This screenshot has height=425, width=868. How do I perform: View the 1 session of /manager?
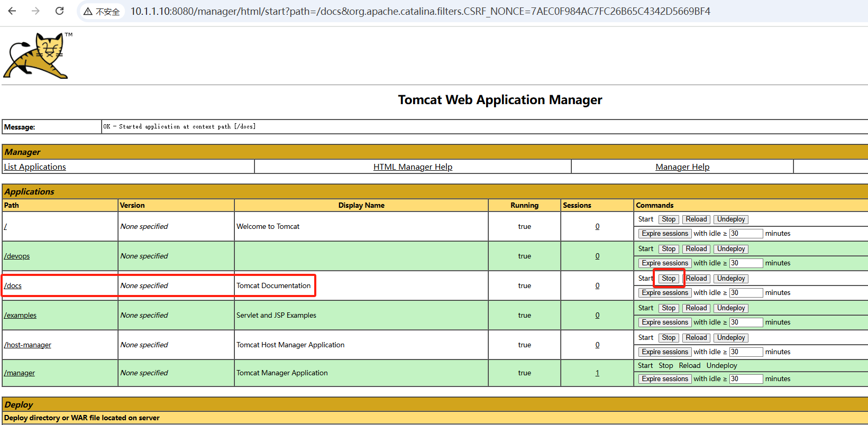(597, 373)
